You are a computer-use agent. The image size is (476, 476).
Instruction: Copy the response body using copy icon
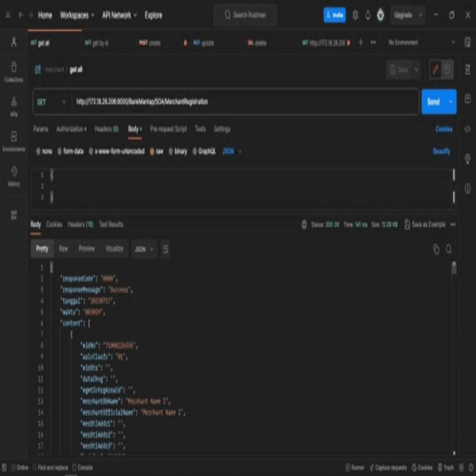point(436,249)
